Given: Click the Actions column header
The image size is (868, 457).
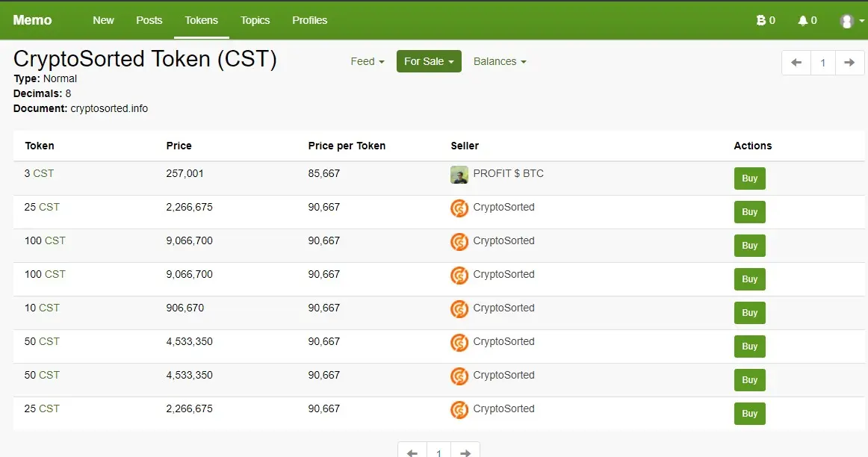Looking at the screenshot, I should pos(752,146).
